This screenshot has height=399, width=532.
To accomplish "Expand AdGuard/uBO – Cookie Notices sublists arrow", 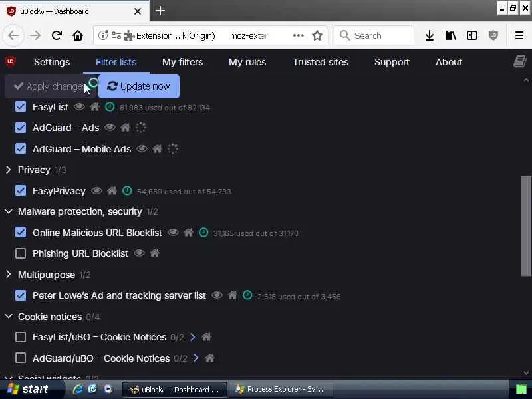I will tap(196, 358).
